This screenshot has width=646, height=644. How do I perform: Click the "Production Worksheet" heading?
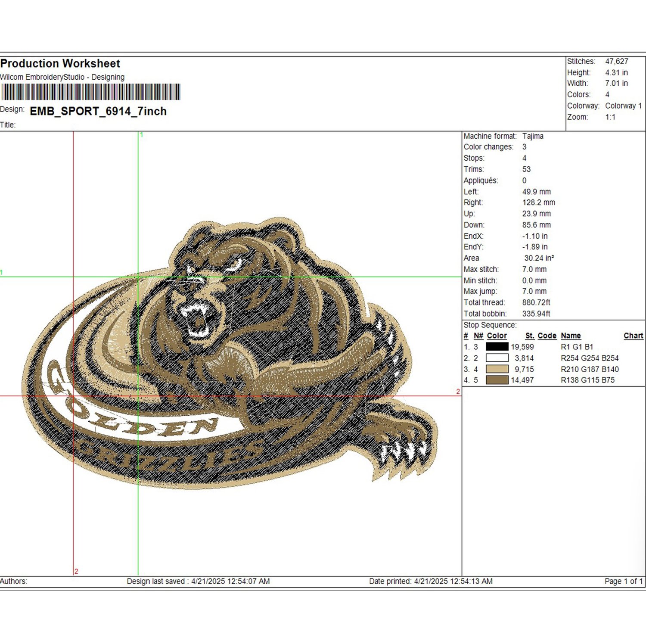tap(60, 63)
